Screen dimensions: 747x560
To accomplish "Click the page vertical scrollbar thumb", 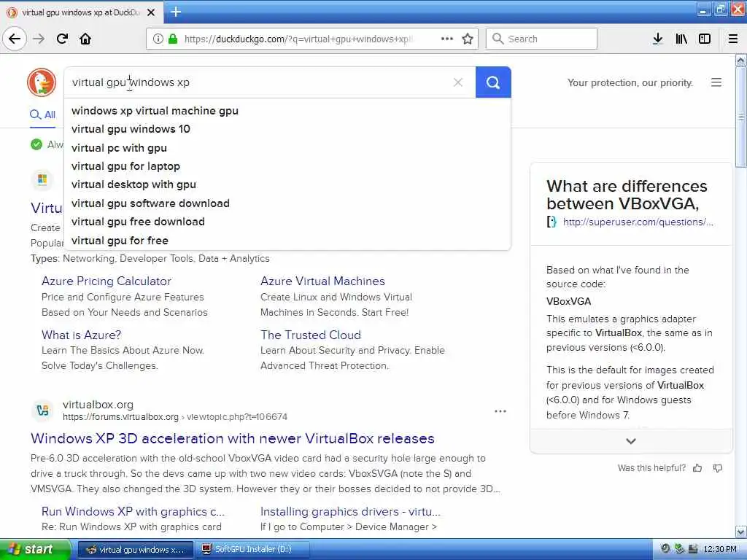I will (741, 117).
